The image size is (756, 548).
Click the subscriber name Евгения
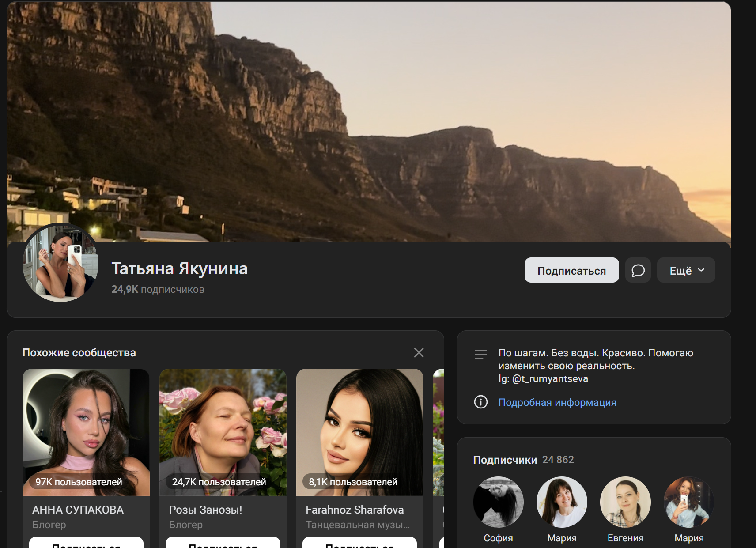[626, 538]
